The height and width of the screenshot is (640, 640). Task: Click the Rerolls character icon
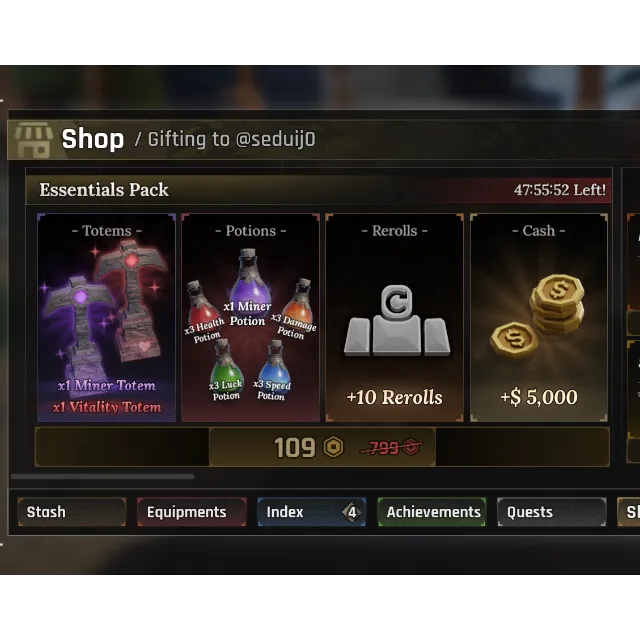pyautogui.click(x=397, y=320)
